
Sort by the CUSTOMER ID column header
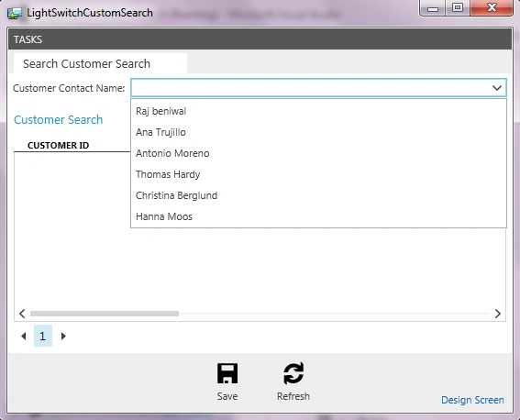pyautogui.click(x=59, y=145)
